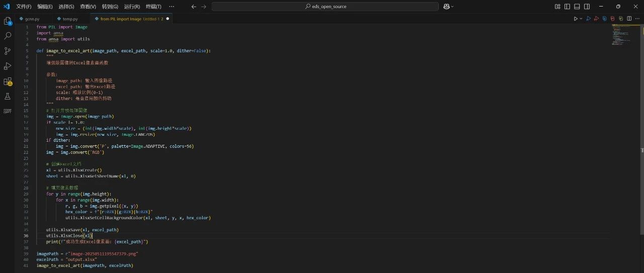The image size is (644, 273).
Task: Open the File (文件) menu
Action: click(24, 7)
